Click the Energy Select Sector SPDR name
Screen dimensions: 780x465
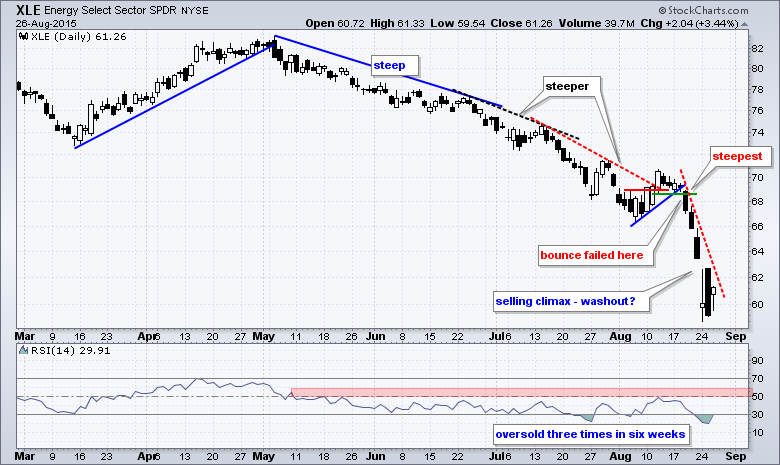coord(110,10)
